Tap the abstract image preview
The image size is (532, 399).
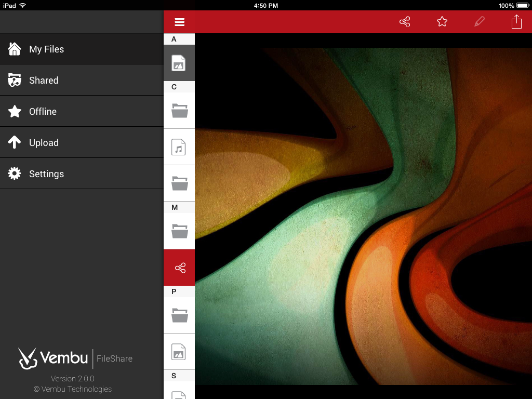tap(363, 216)
